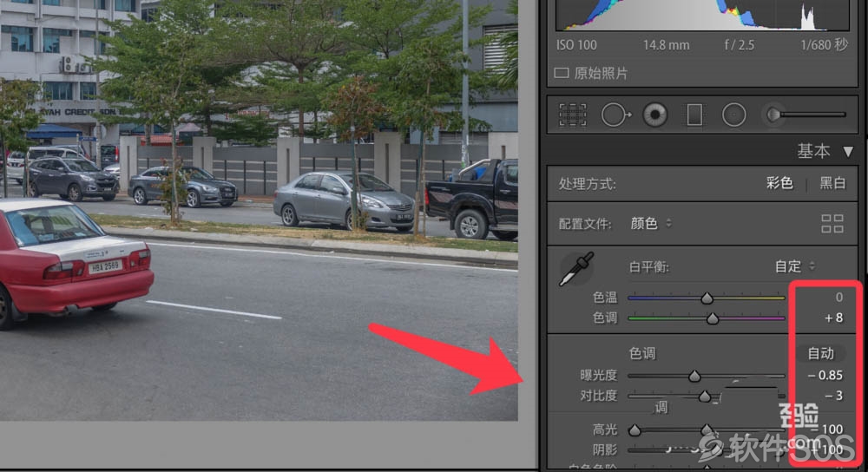Click the 色温 slider handle
The image size is (868, 472).
707,298
